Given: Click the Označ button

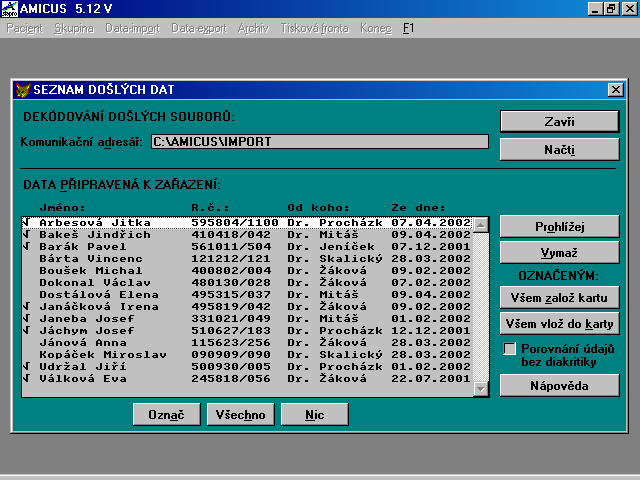Looking at the screenshot, I should (165, 414).
